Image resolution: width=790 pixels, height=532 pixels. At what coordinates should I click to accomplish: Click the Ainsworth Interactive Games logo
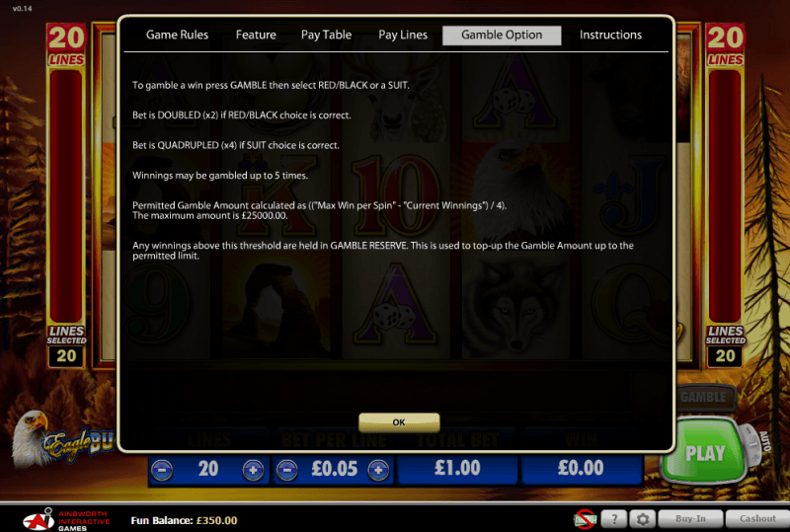click(x=65, y=519)
